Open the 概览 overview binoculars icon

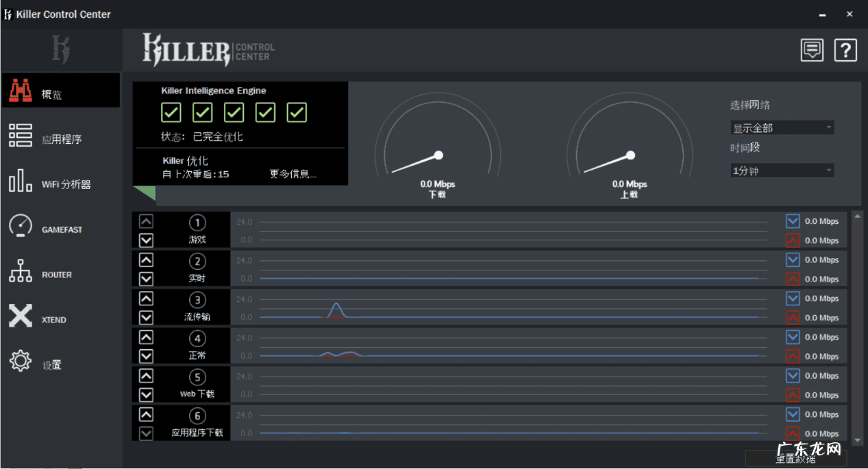point(21,91)
